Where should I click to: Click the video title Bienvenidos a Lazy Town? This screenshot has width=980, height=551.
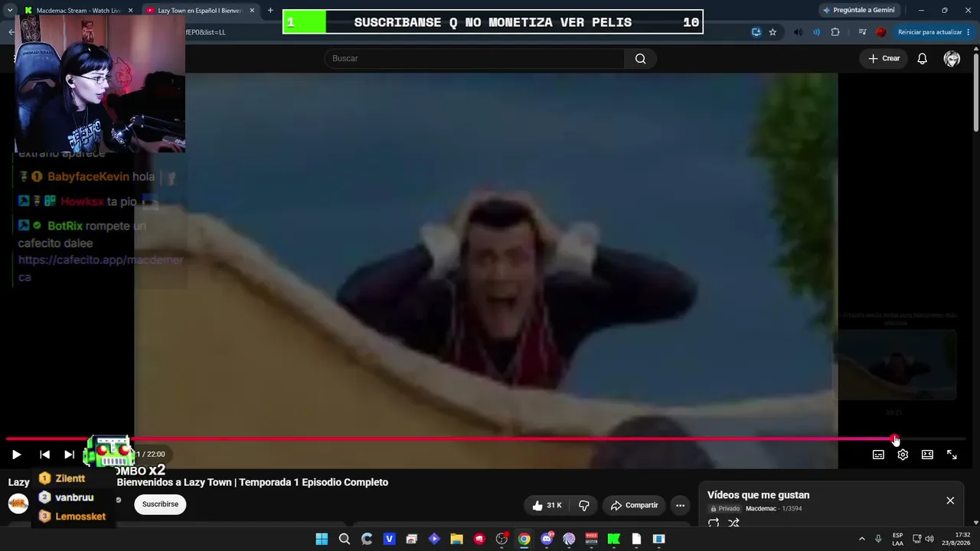coord(253,482)
